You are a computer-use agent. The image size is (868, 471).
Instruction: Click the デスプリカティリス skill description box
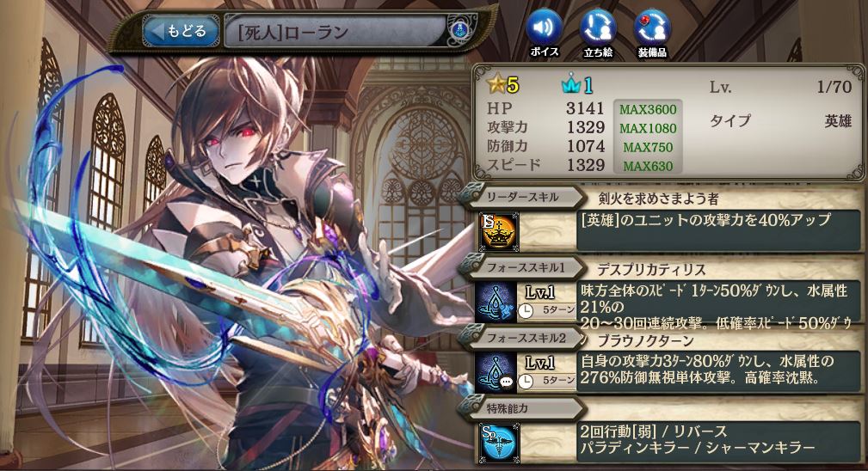[x=717, y=306]
